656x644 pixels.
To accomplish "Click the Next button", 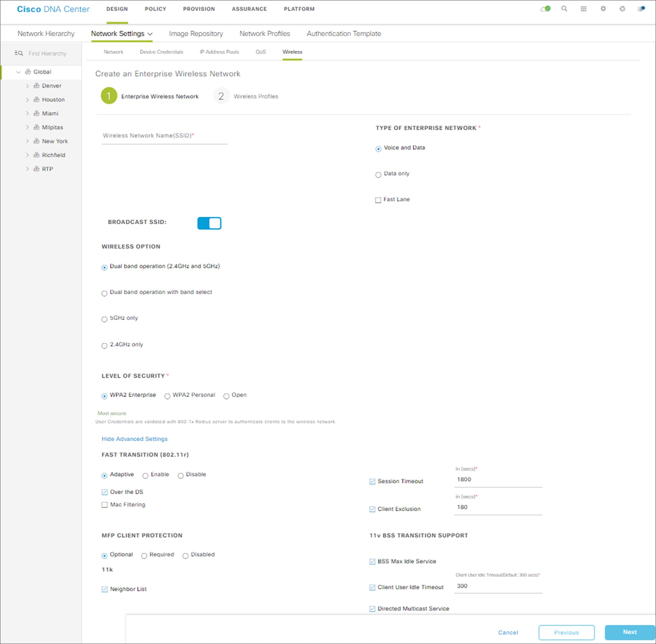I will (630, 632).
